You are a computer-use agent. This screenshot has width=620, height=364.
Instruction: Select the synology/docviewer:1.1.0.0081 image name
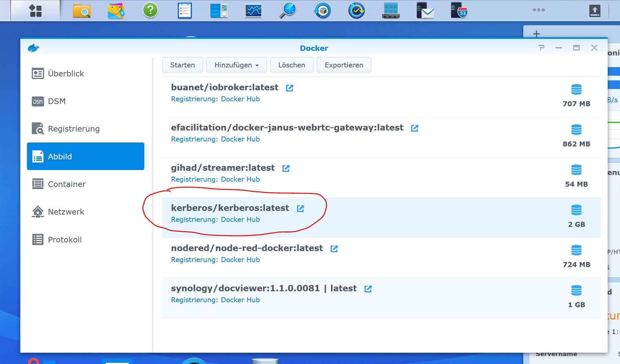pyautogui.click(x=264, y=288)
